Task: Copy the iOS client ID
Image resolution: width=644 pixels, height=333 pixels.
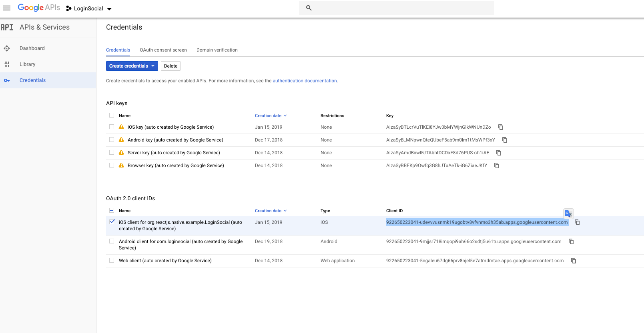Action: (577, 222)
